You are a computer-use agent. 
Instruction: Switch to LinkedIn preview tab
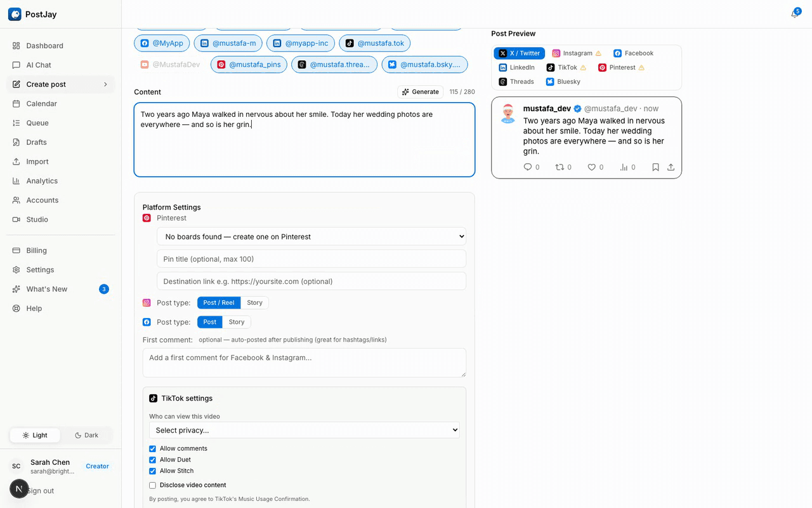pyautogui.click(x=516, y=67)
